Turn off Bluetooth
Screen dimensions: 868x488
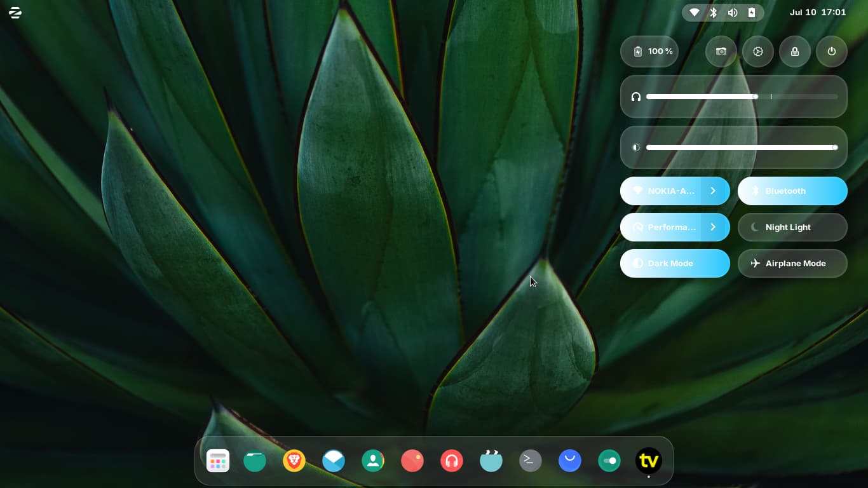coord(792,191)
